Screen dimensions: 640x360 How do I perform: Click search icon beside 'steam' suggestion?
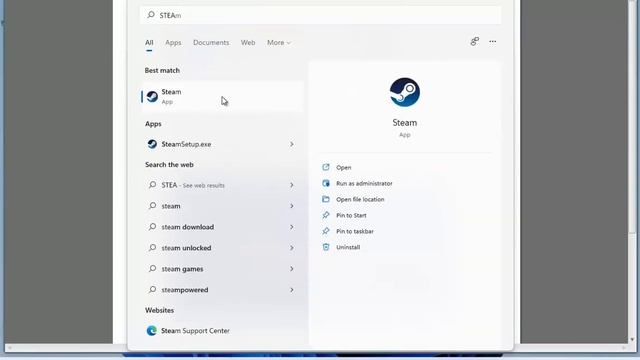click(x=152, y=206)
